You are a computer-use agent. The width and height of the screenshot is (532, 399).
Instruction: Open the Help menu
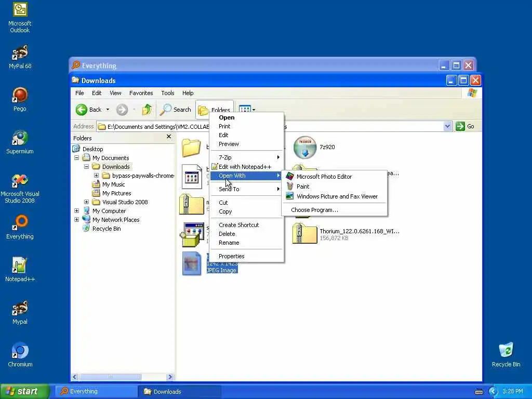coord(188,93)
